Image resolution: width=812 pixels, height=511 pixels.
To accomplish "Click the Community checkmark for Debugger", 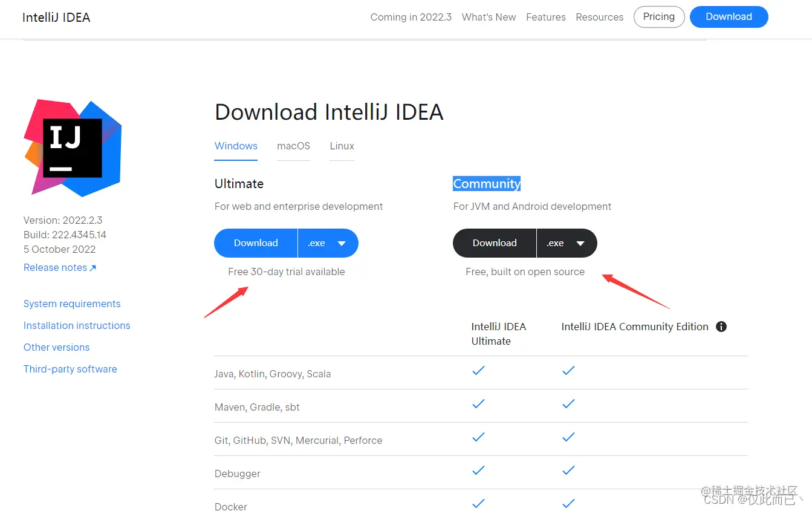I will [x=568, y=470].
